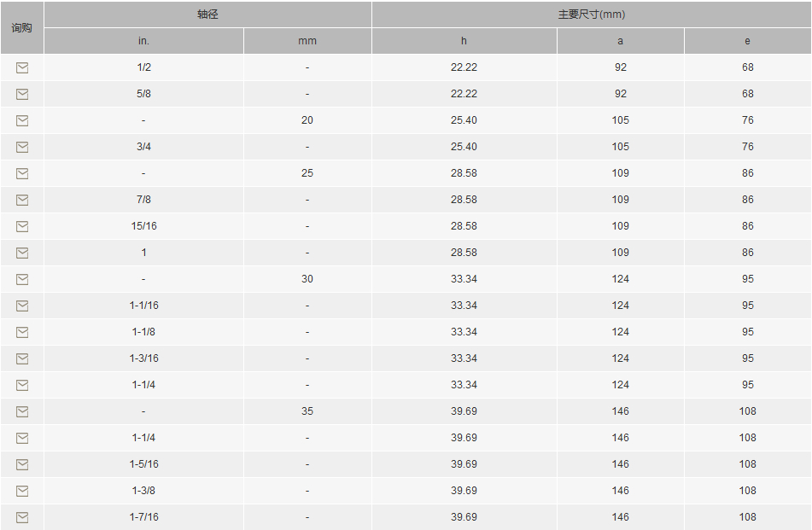Screen dimensions: 812x530
Task: Click the 询购 column header
Action: pyautogui.click(x=21, y=28)
